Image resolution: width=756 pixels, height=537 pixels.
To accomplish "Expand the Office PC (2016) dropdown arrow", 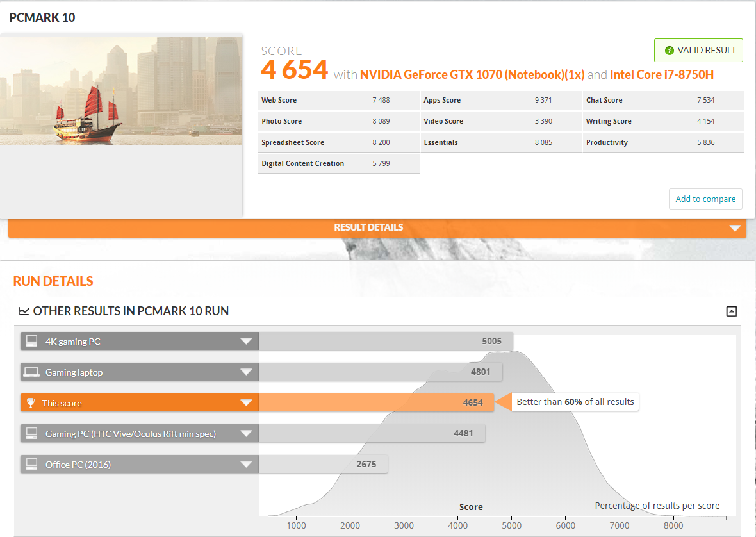I will coord(246,464).
